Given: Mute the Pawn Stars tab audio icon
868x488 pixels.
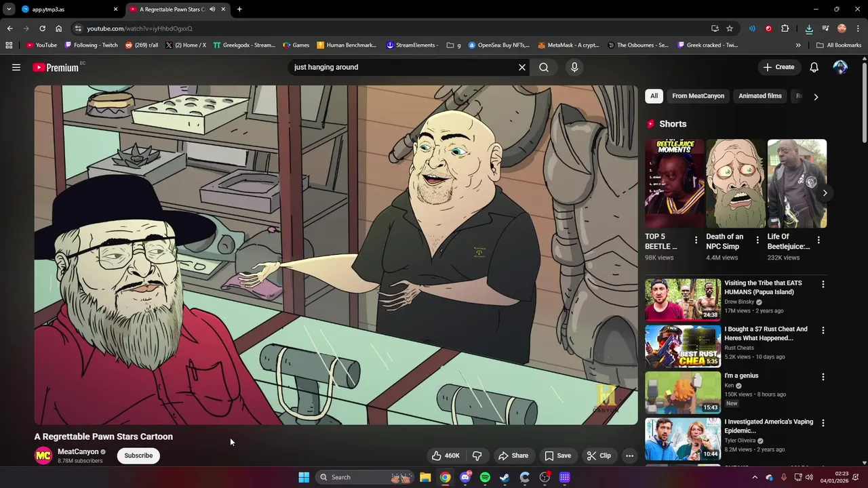Looking at the screenshot, I should tap(212, 9).
